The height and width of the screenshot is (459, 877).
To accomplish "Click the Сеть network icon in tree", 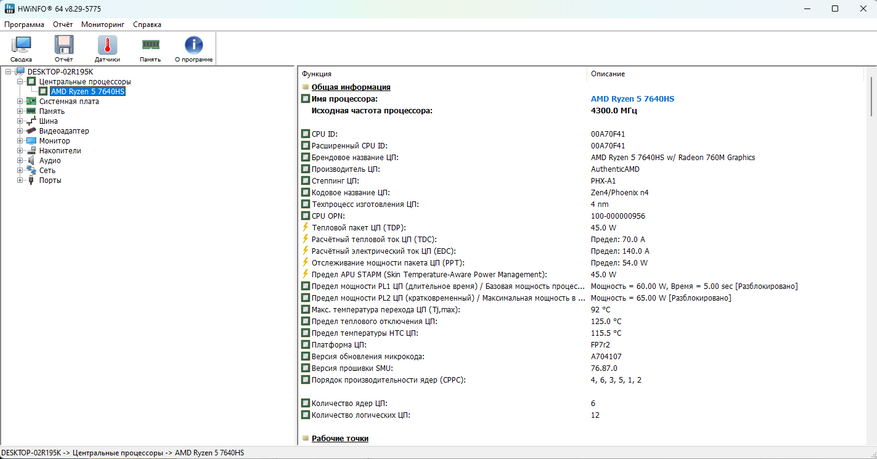I will pos(31,171).
